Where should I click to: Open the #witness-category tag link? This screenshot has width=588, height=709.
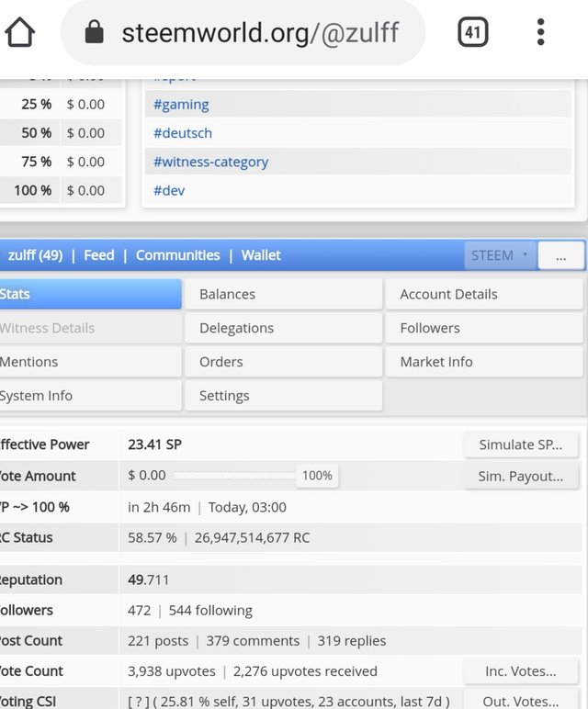tap(210, 162)
